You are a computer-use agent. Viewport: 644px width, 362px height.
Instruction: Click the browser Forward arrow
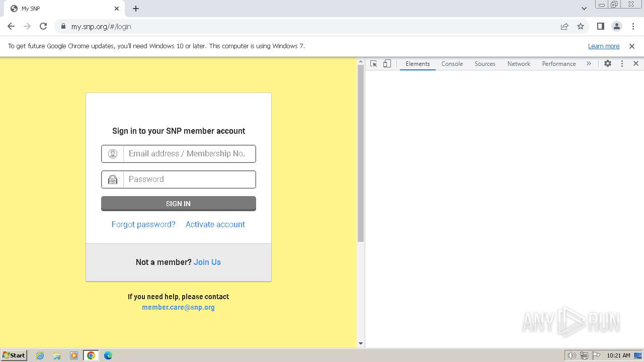pyautogui.click(x=27, y=27)
